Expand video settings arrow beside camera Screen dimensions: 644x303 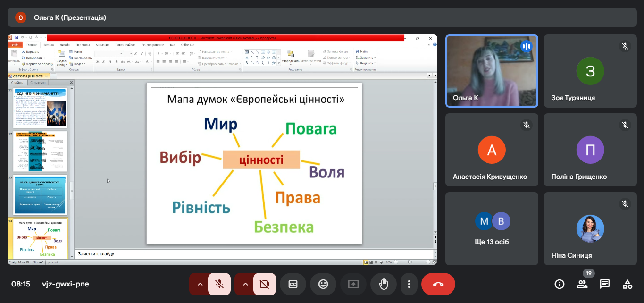point(245,284)
